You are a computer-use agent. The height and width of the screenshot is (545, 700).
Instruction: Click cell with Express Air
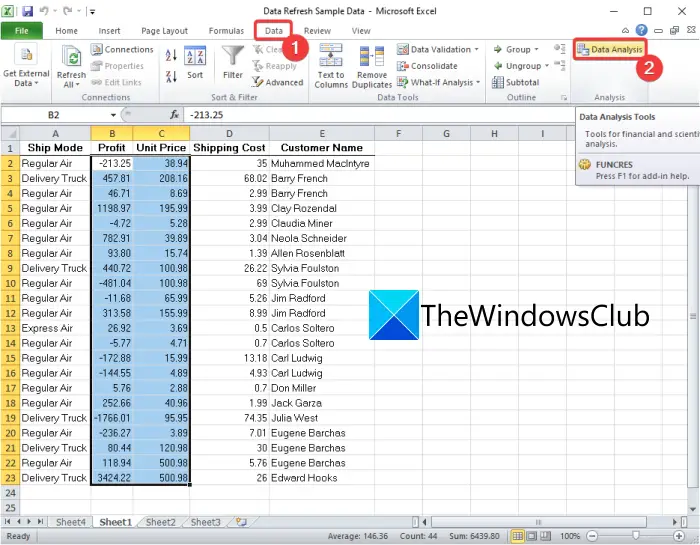(x=55, y=328)
